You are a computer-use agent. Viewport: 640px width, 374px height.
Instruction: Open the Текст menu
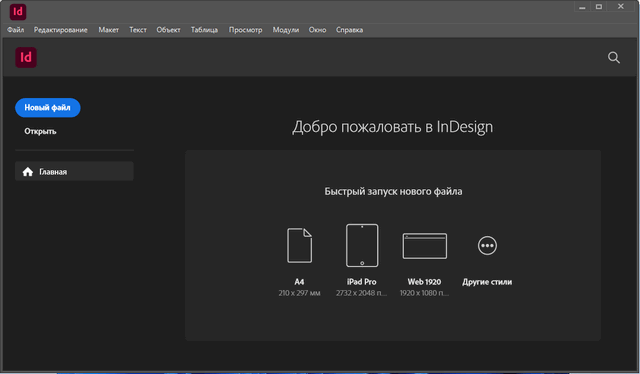(138, 30)
